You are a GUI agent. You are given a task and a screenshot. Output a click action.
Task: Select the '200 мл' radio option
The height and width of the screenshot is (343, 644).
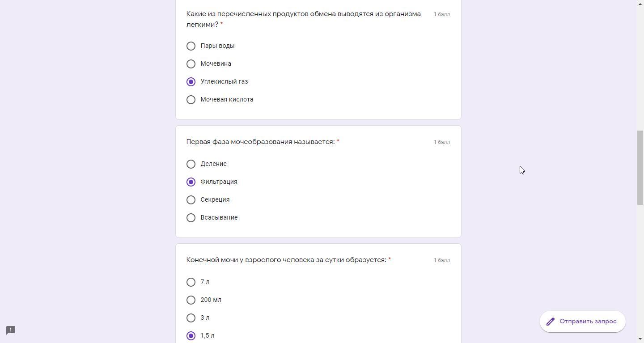pos(191,300)
